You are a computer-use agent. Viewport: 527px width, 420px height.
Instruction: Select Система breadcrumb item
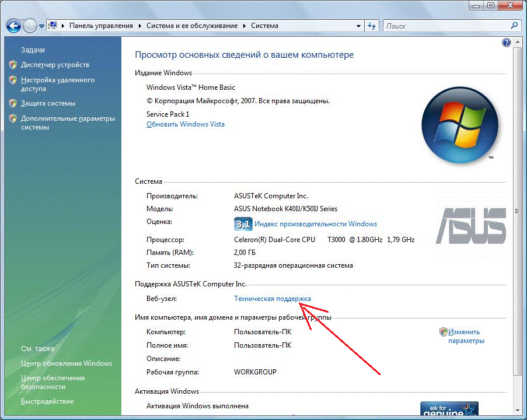click(x=264, y=26)
